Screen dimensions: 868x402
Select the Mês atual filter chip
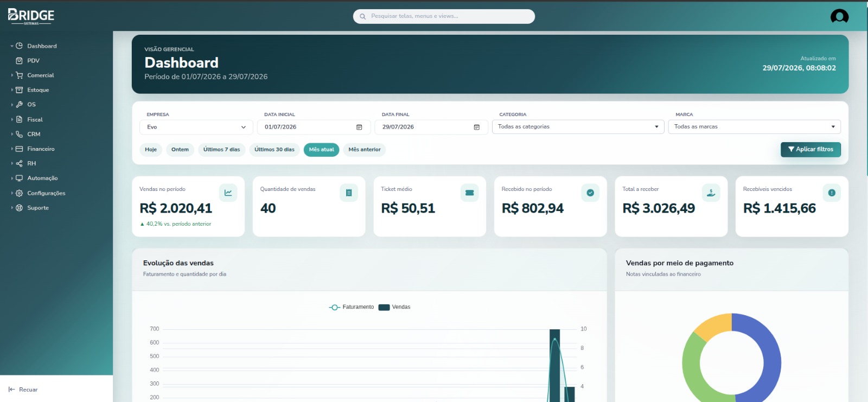click(x=322, y=150)
